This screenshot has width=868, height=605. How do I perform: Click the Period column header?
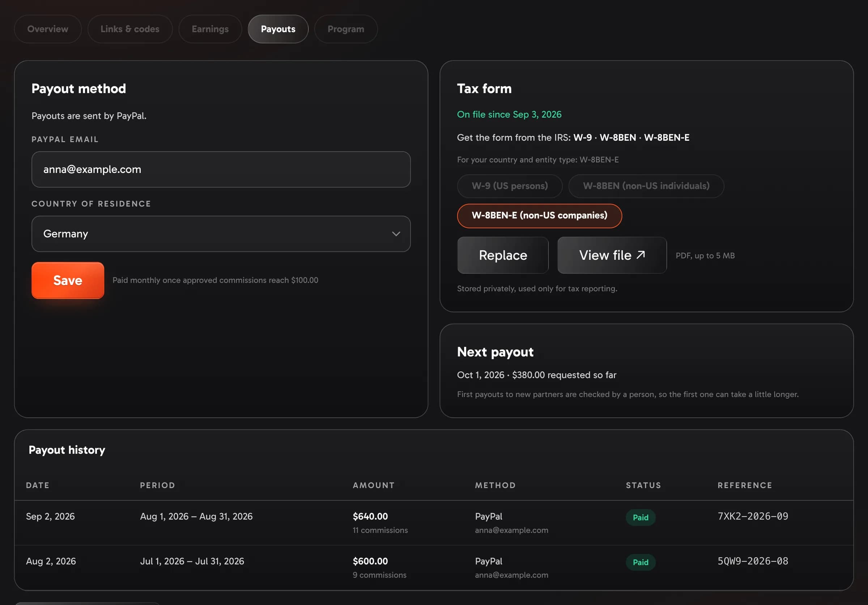point(157,485)
